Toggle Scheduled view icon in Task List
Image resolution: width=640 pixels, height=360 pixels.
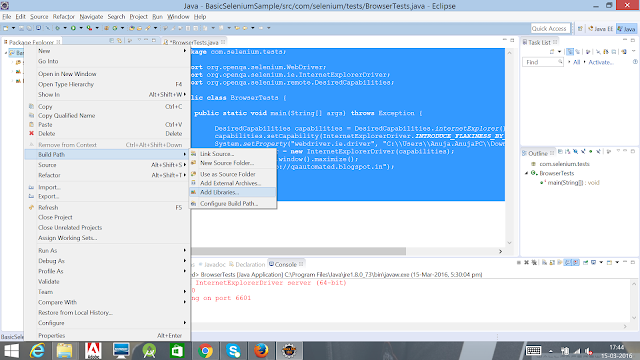click(577, 52)
